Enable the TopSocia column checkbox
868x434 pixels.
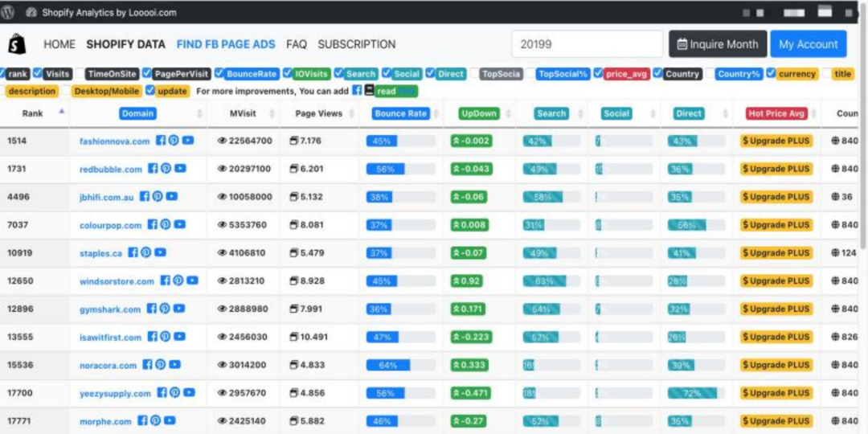[x=474, y=73]
